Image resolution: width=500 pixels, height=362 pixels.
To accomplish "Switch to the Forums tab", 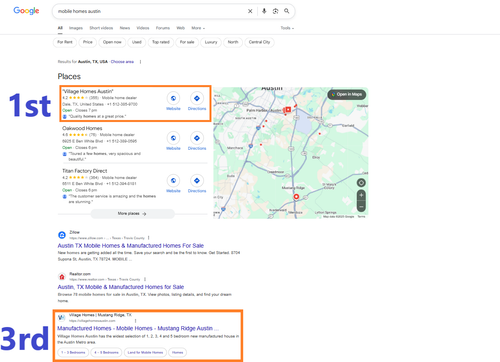I will point(163,28).
